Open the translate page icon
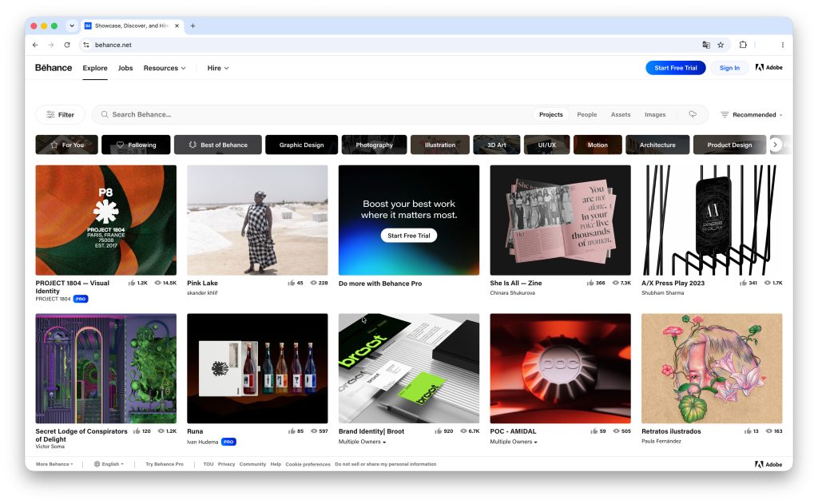The height and width of the screenshot is (504, 818). pyautogui.click(x=706, y=45)
